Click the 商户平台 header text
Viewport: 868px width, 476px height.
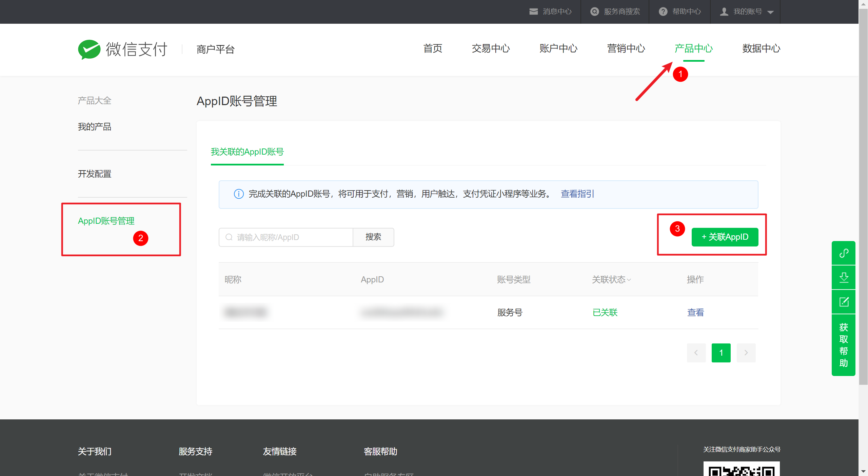click(216, 49)
